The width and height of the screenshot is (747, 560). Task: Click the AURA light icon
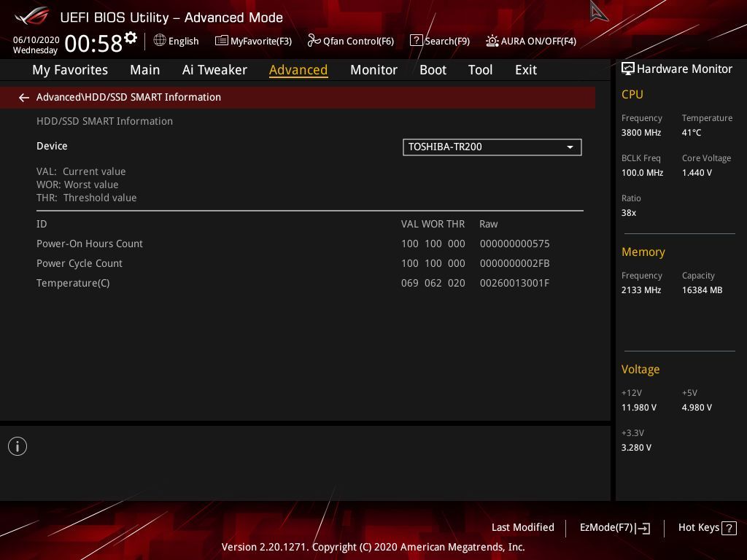coord(492,41)
